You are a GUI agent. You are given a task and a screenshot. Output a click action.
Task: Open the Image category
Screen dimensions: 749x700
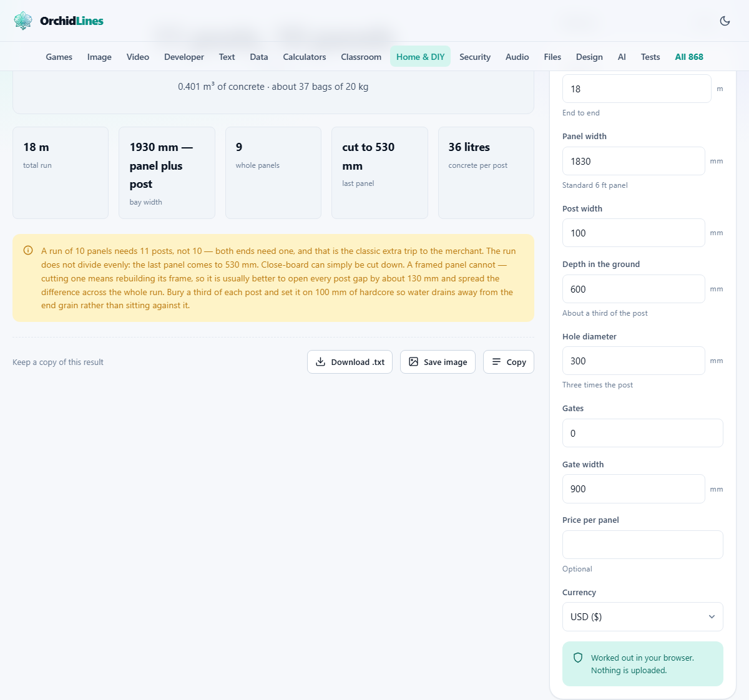[99, 57]
